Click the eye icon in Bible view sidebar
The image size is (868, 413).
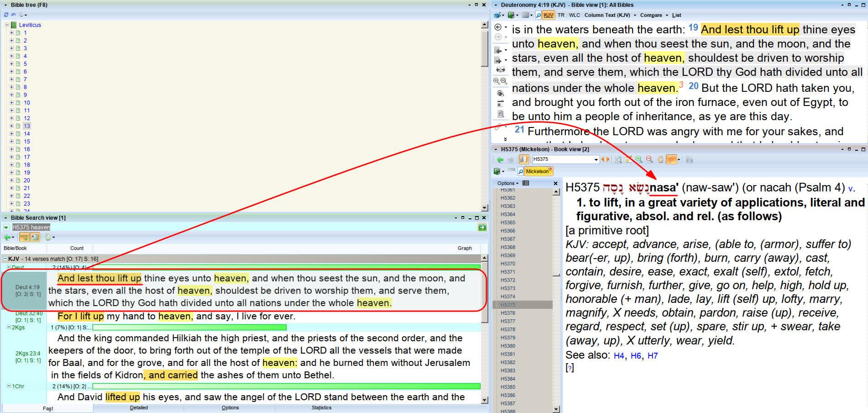tap(500, 93)
